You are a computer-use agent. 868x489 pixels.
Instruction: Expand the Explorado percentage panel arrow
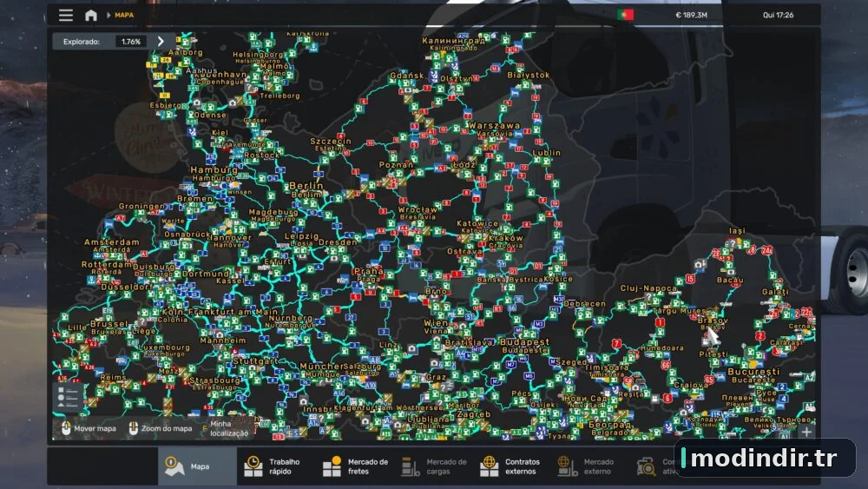coord(161,42)
